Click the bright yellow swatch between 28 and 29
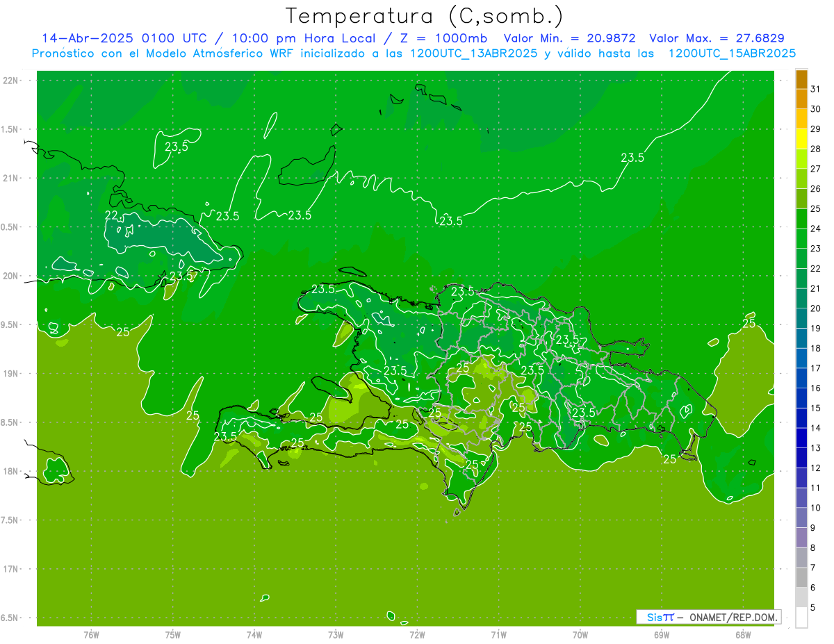The image size is (834, 644). [801, 139]
